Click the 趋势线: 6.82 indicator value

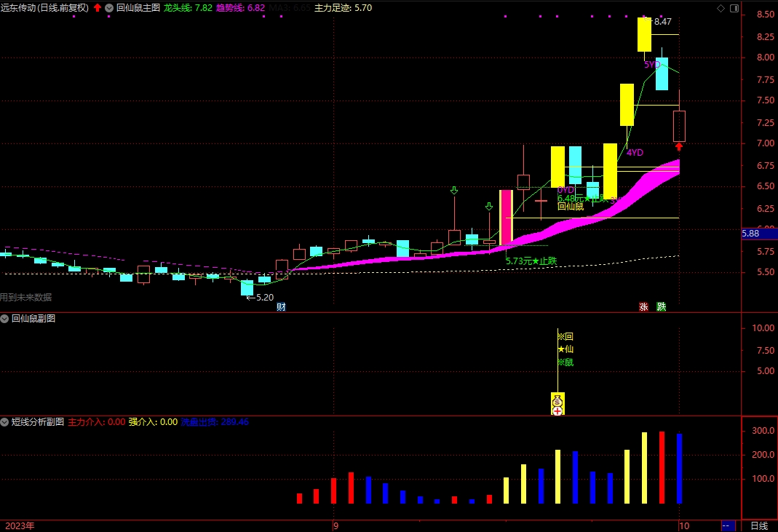click(x=241, y=8)
